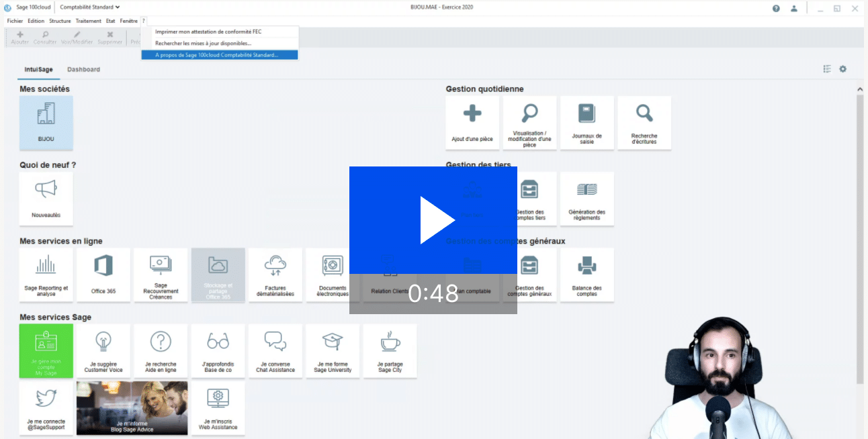The width and height of the screenshot is (868, 439).
Task: Click the Quoi de neuf ? heading
Action: coord(48,164)
